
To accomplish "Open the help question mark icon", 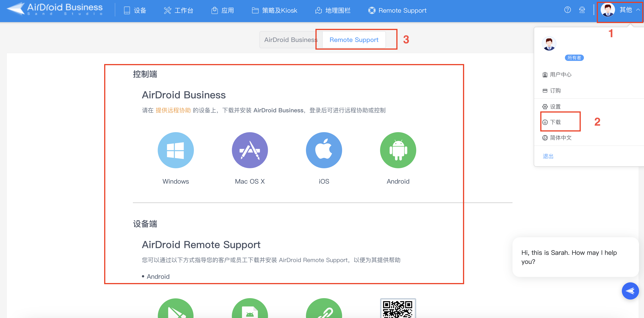I will [567, 10].
